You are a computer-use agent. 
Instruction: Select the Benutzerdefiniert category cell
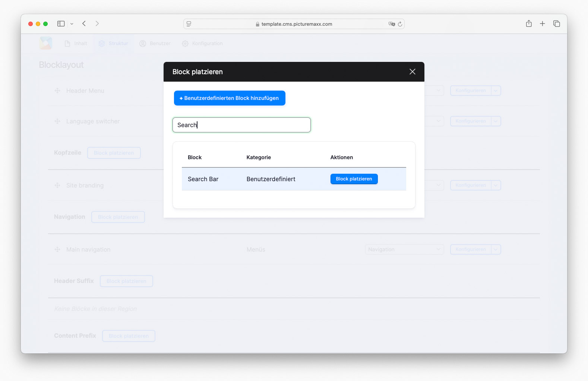(x=271, y=179)
